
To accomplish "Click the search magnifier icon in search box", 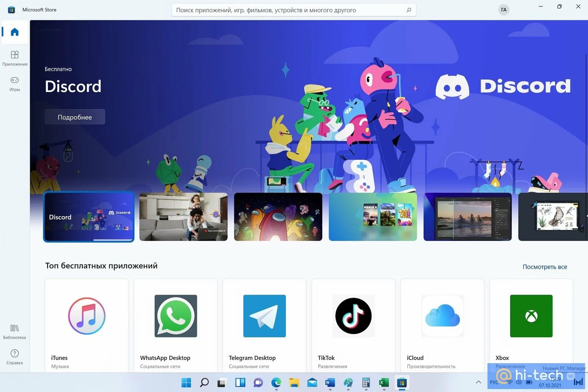I will pyautogui.click(x=409, y=10).
